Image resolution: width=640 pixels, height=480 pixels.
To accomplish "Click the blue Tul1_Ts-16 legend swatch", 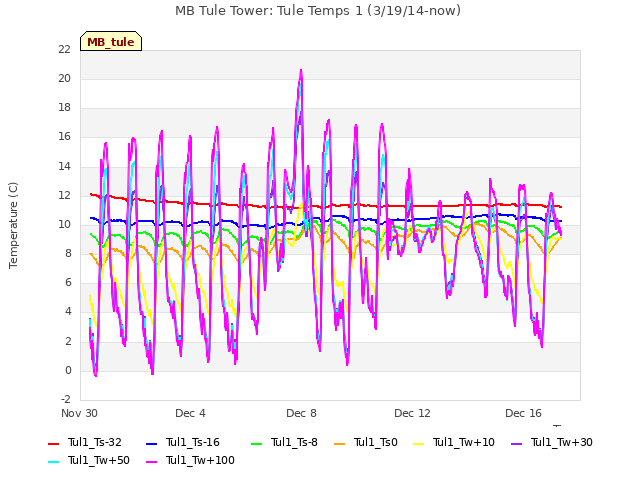I will pyautogui.click(x=151, y=443).
